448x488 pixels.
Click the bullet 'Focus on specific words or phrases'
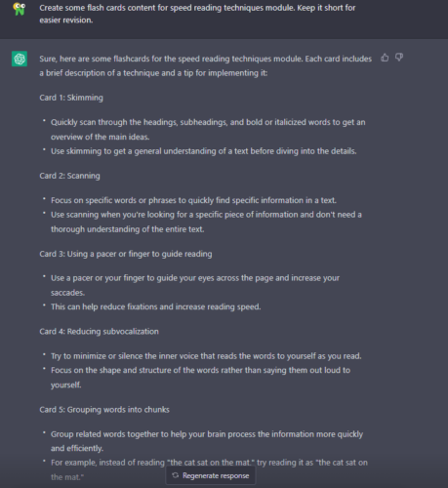(x=193, y=200)
